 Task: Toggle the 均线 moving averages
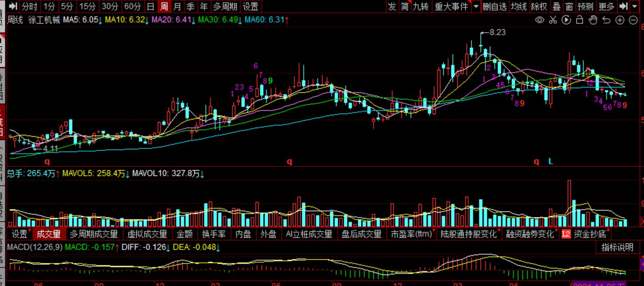[518, 6]
